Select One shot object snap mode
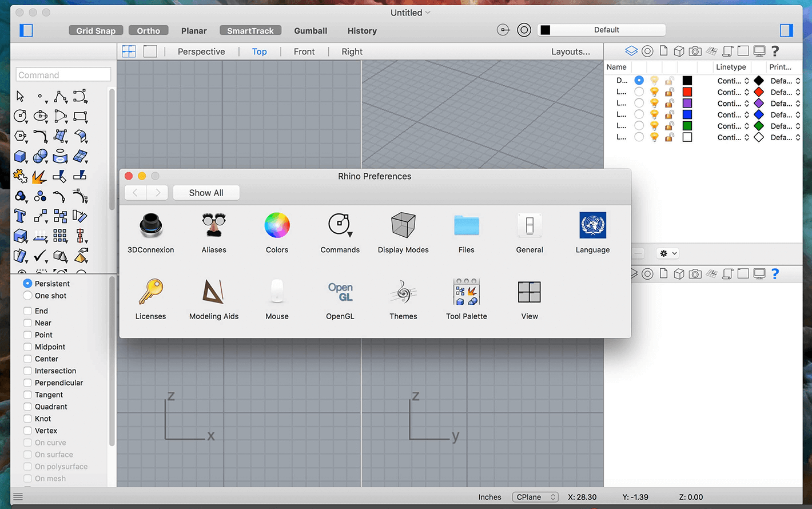The image size is (812, 509). [x=27, y=296]
